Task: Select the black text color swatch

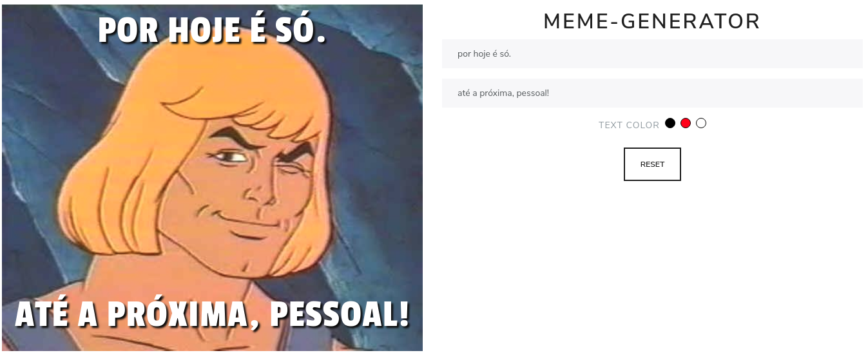Action: click(x=670, y=123)
